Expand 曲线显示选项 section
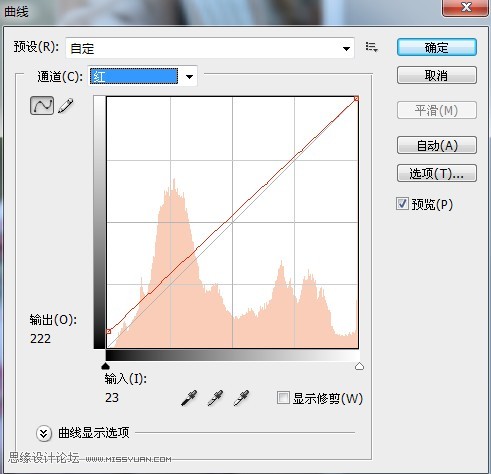The image size is (491, 474). tap(44, 433)
